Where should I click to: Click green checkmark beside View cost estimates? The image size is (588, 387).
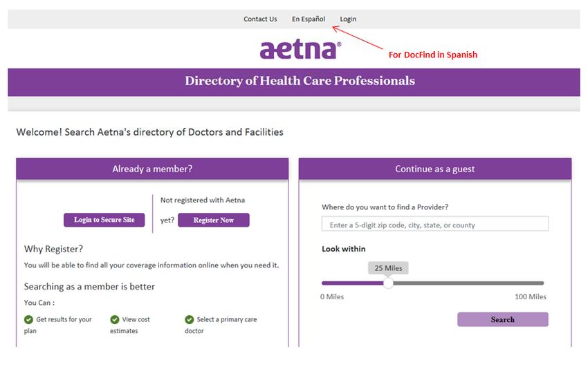[115, 319]
